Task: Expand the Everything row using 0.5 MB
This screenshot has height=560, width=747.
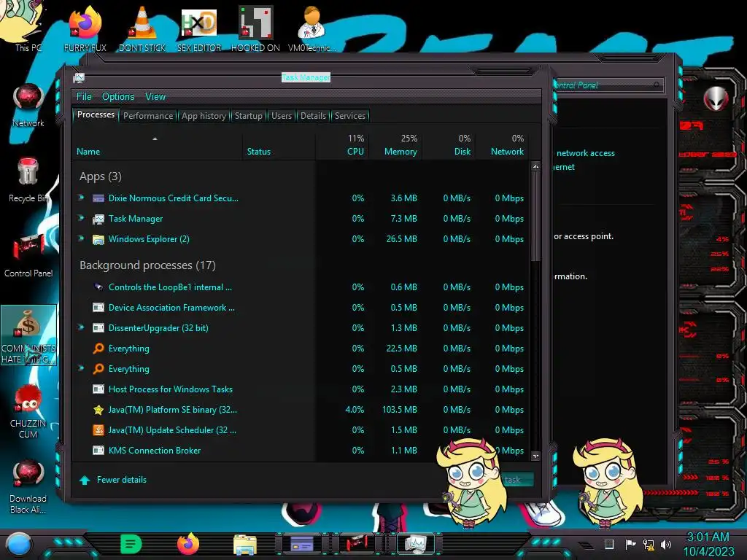Action: (81, 368)
